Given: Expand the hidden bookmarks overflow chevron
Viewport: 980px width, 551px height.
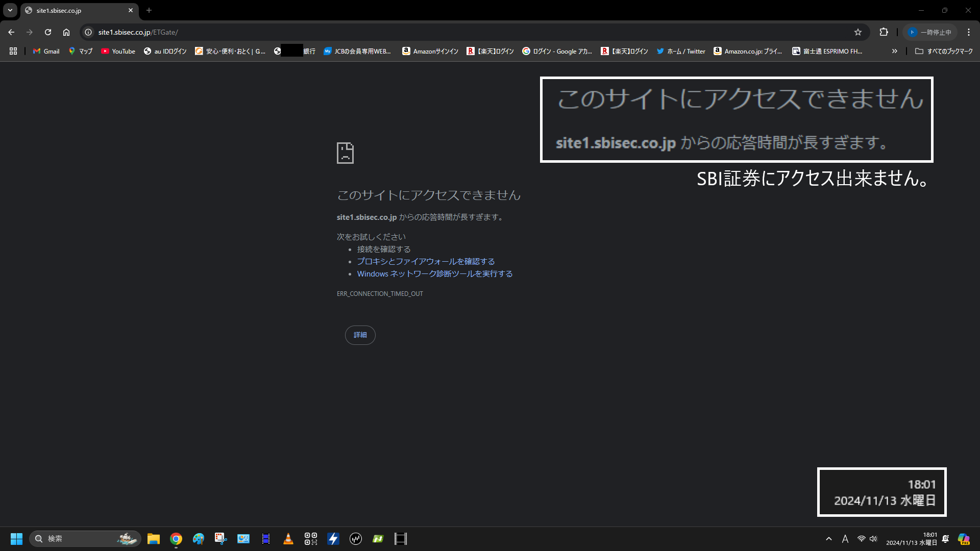Looking at the screenshot, I should click(x=894, y=51).
